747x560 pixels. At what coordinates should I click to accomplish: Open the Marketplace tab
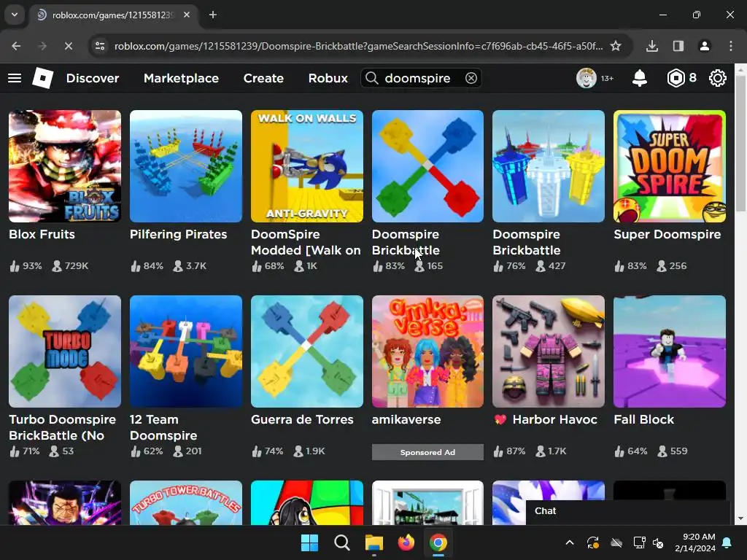(181, 78)
